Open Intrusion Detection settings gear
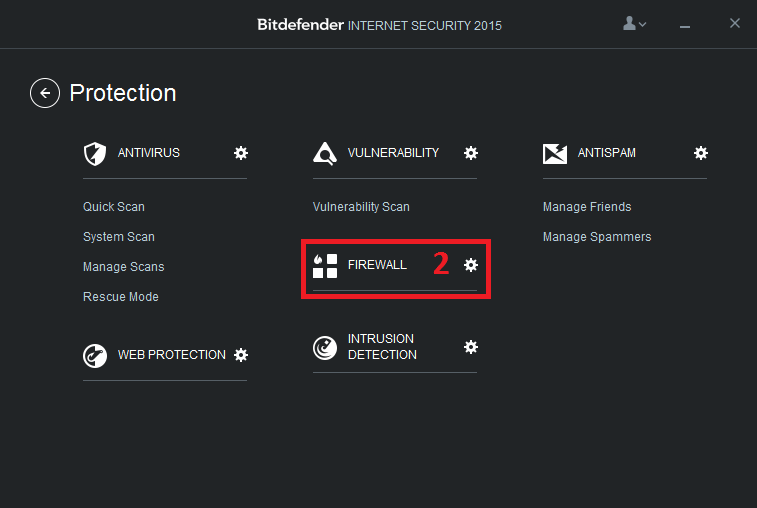 coord(471,347)
